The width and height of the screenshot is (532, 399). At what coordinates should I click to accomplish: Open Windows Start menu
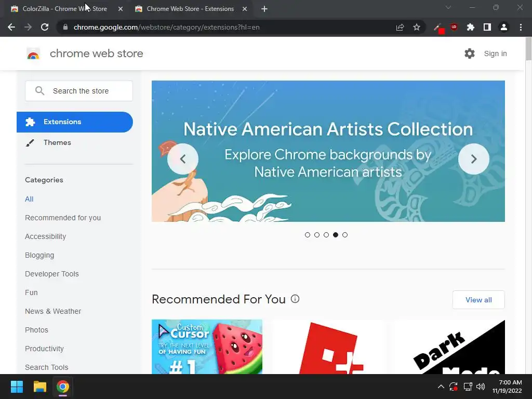[x=17, y=387]
